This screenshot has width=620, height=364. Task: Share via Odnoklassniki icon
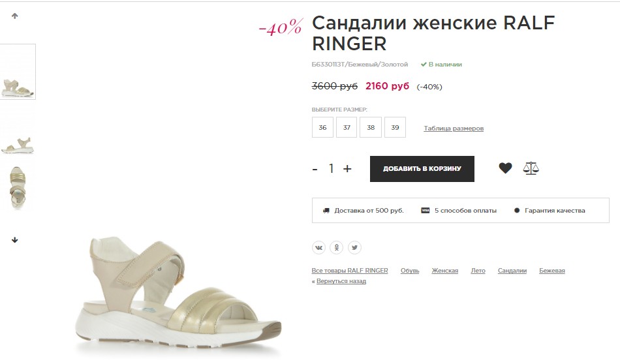337,248
